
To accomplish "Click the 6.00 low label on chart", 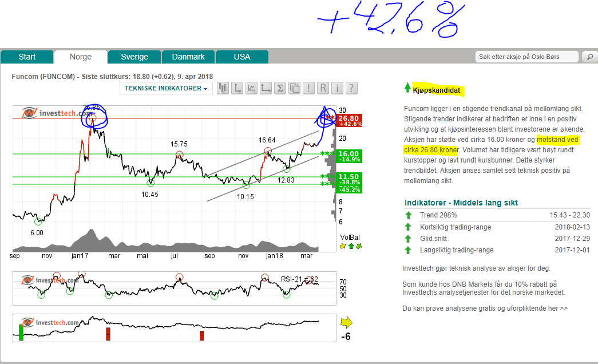I will tap(37, 233).
